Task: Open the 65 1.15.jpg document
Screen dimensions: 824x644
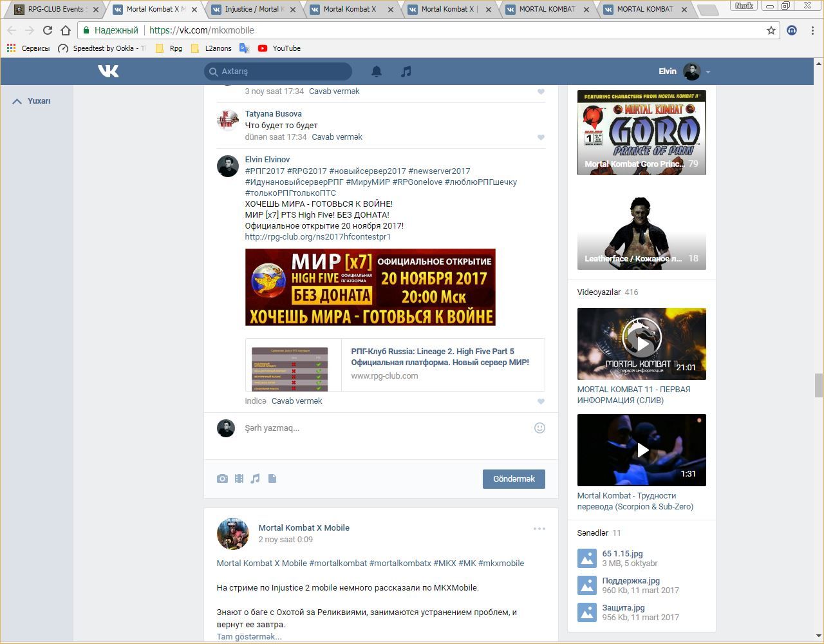Action: coord(622,554)
